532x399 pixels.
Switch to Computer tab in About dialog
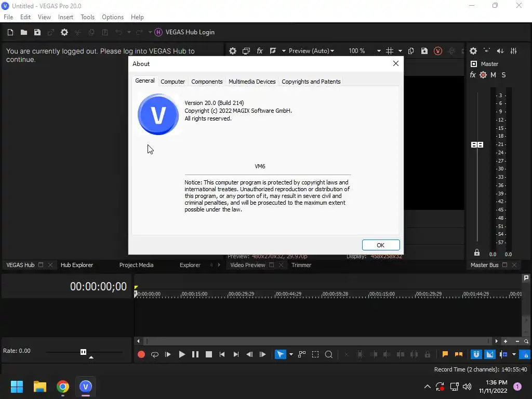pyautogui.click(x=172, y=82)
